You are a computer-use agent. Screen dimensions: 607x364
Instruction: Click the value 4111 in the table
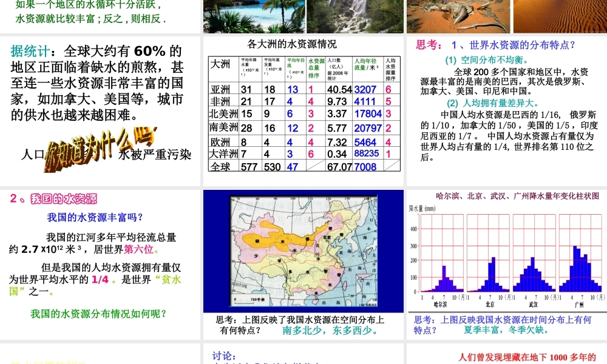365,101
